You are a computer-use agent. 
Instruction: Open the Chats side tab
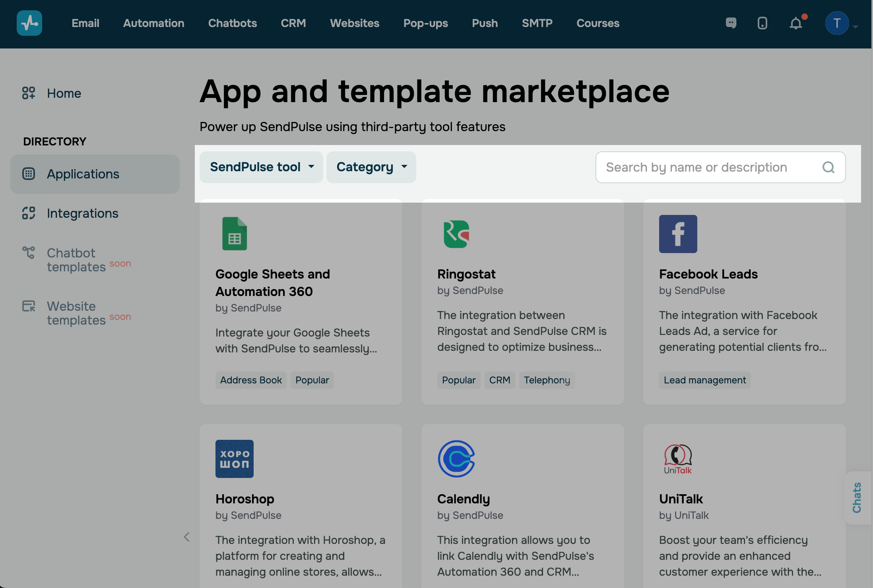857,497
